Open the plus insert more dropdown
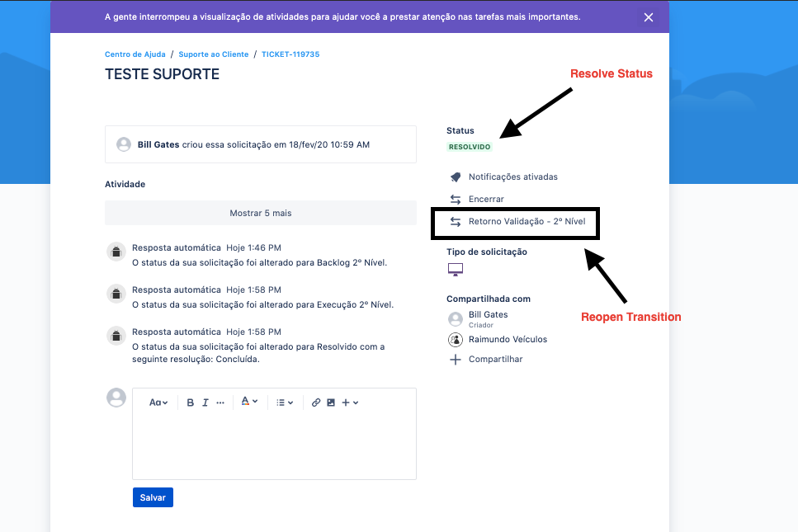798x532 pixels. (350, 403)
